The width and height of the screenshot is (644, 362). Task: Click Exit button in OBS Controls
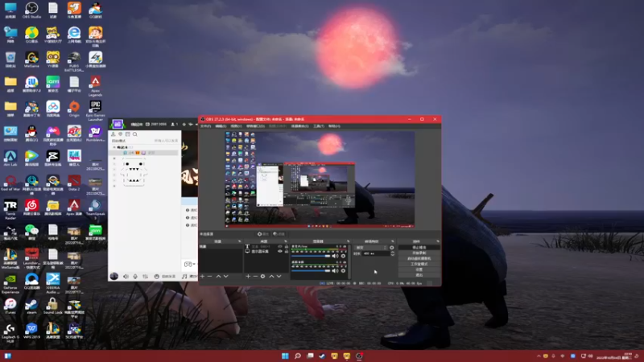click(x=419, y=275)
